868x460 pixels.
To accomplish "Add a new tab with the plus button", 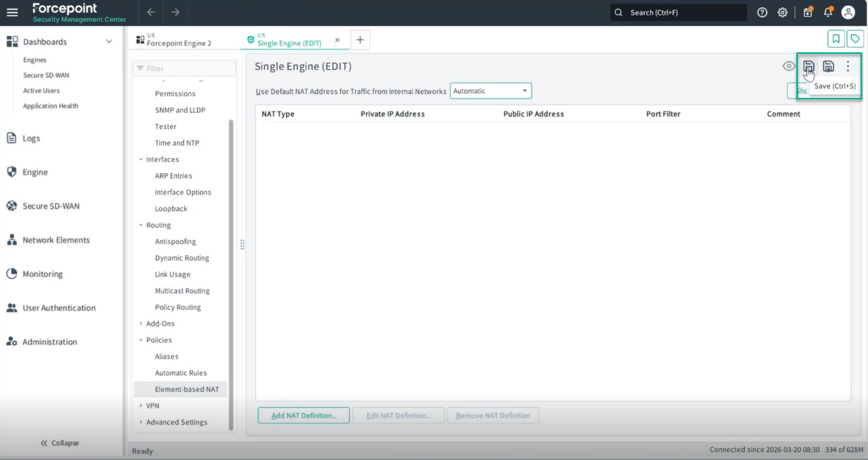I will 360,40.
